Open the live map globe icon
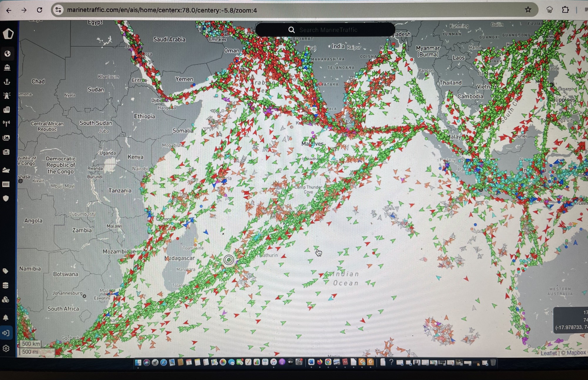The height and width of the screenshot is (380, 588). (7, 53)
